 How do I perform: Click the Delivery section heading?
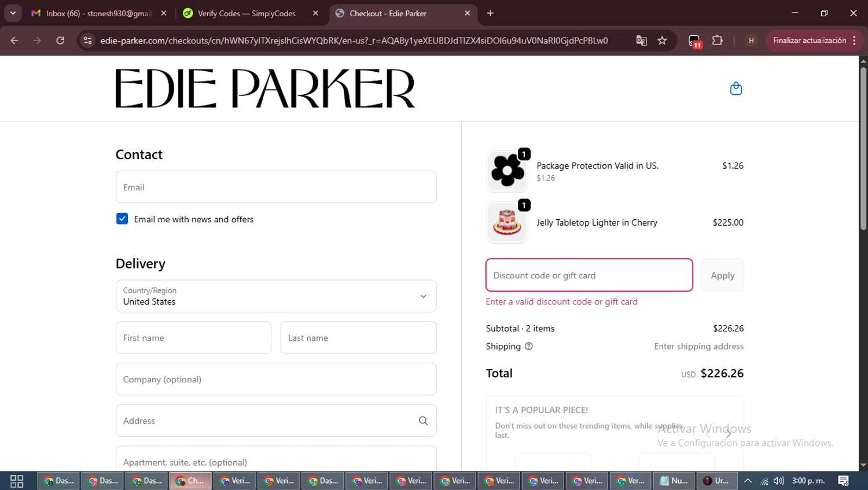pos(141,264)
